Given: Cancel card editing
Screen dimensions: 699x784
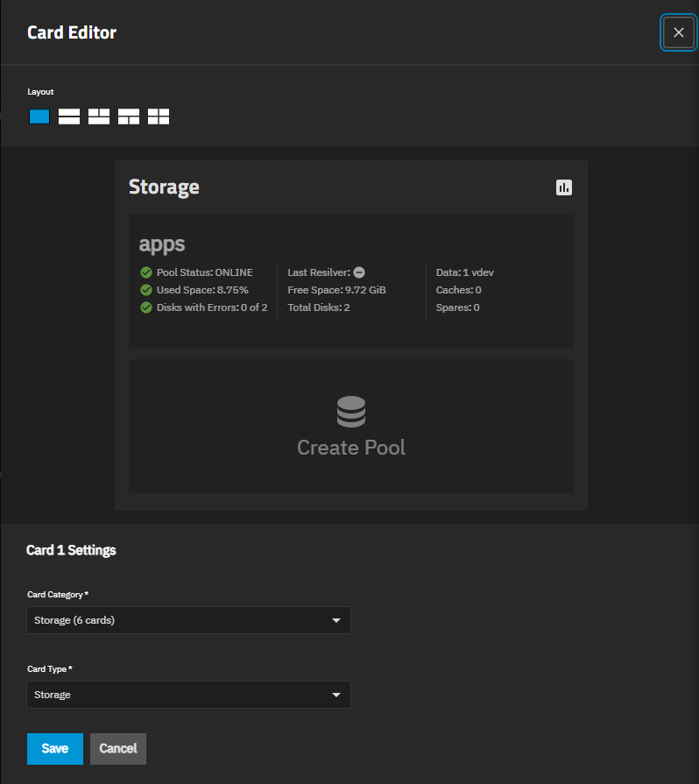Looking at the screenshot, I should coord(118,748).
